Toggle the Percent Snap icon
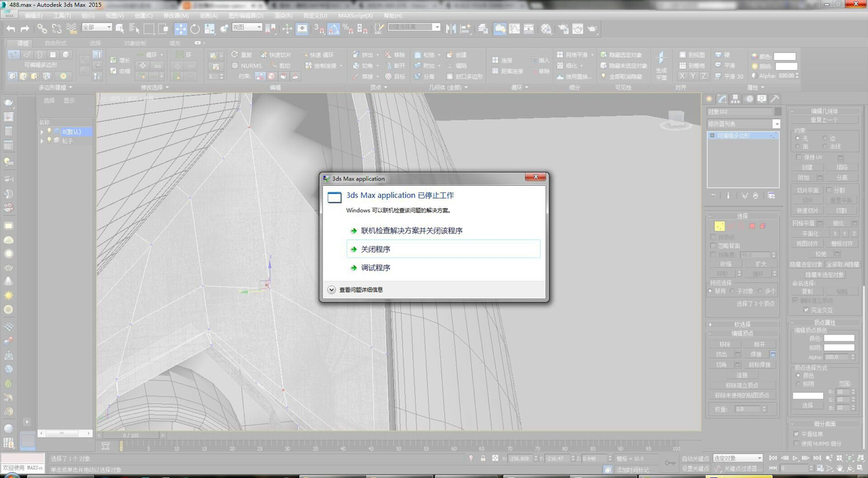 348,28
